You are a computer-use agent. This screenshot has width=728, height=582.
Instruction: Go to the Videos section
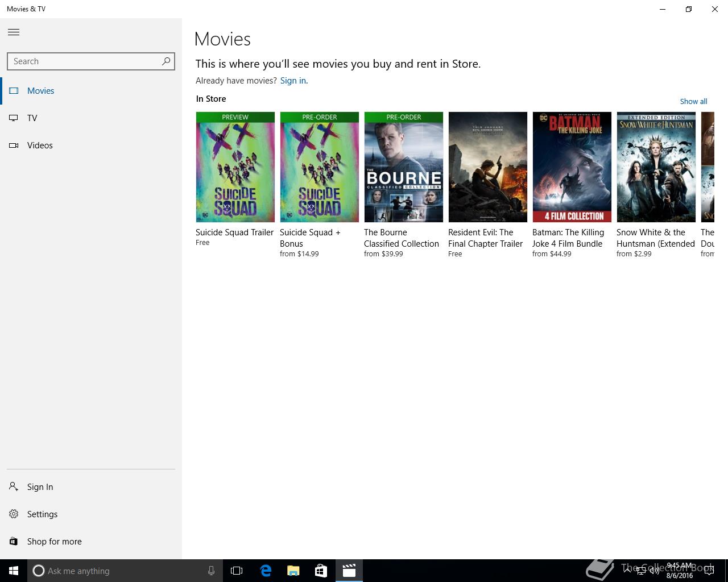[40, 145]
